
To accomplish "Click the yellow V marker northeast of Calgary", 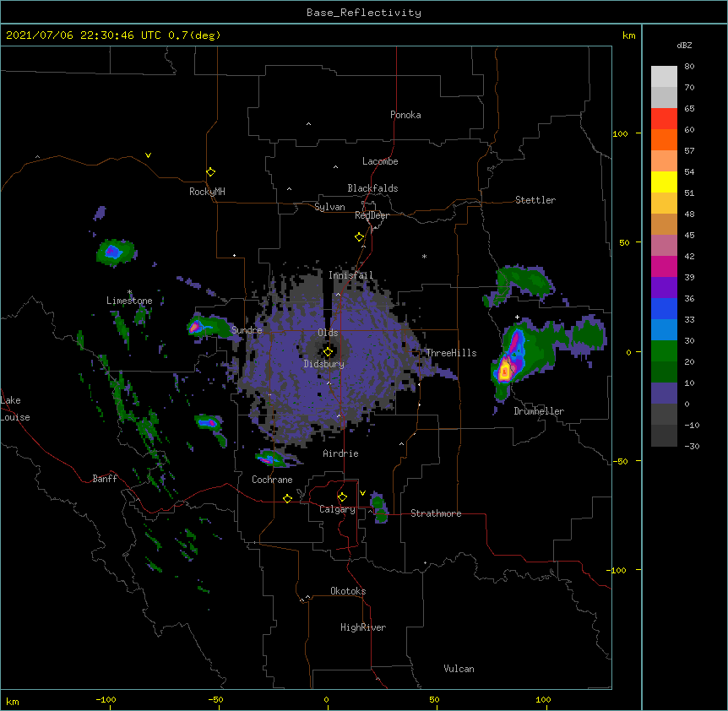I will pos(362,493).
